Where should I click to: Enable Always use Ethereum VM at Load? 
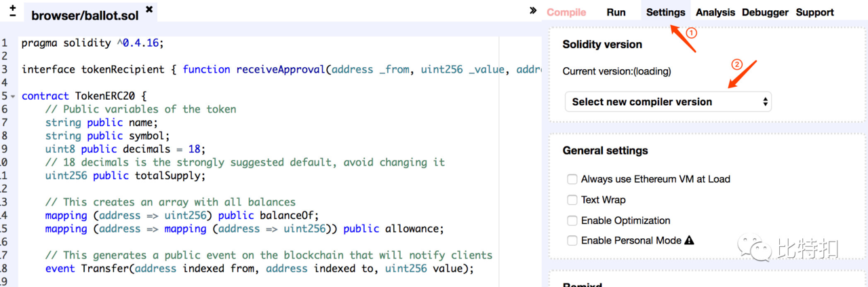click(x=572, y=180)
